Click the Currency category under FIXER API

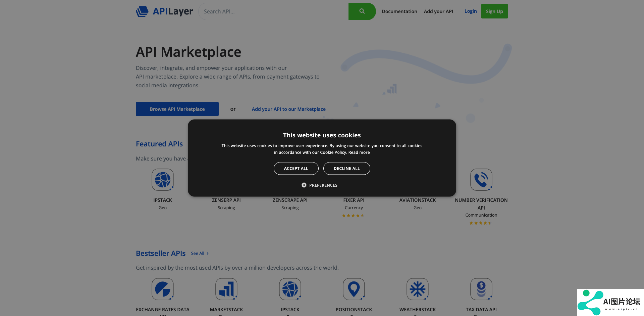pos(354,208)
